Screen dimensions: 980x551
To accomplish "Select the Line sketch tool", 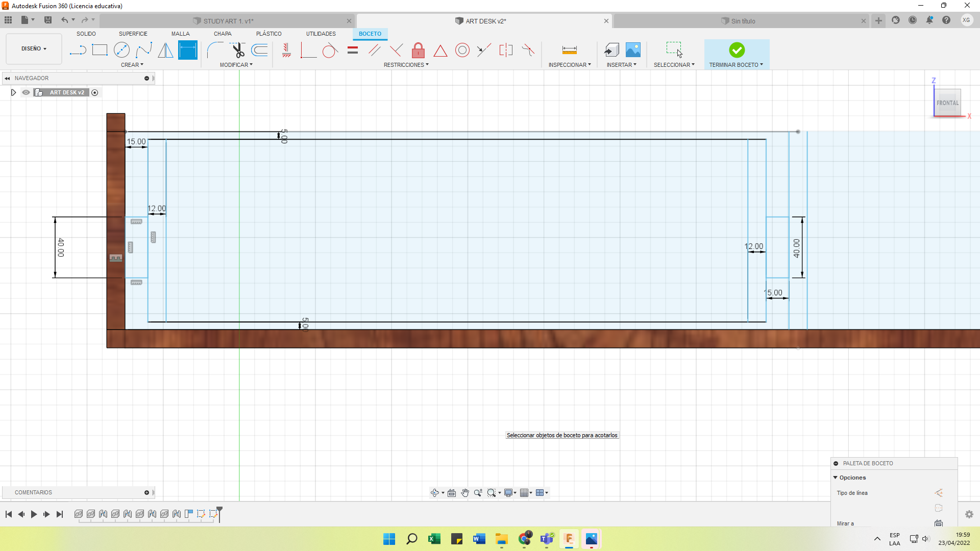I will (x=78, y=50).
